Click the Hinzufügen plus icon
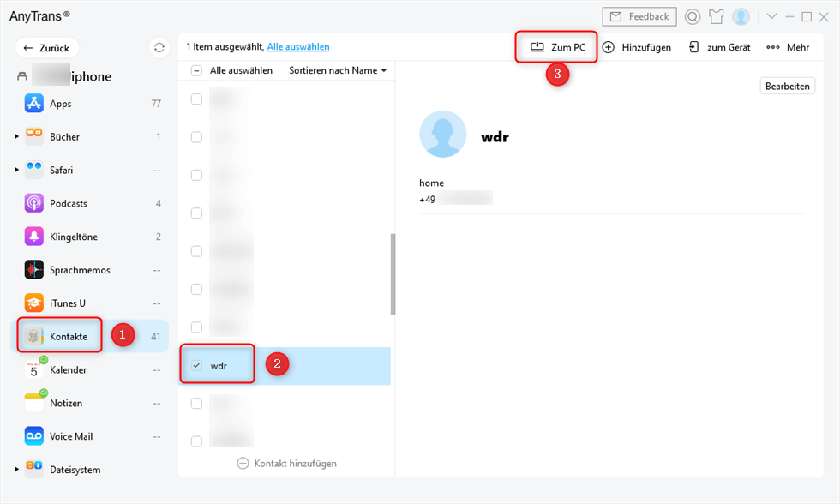 608,47
